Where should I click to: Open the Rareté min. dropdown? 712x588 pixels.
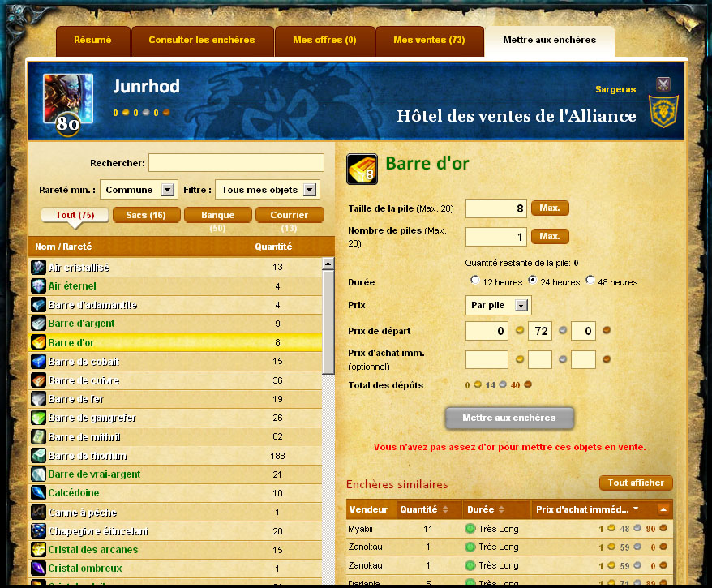coord(139,190)
